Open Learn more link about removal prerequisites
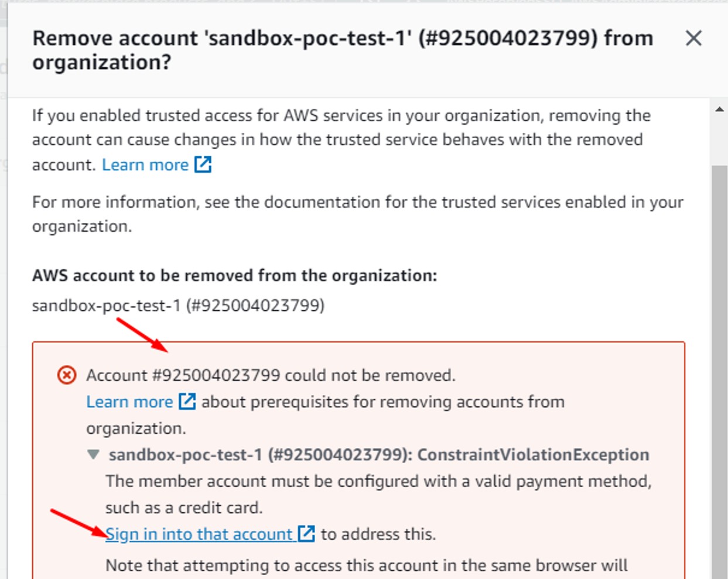The width and height of the screenshot is (728, 579). click(x=129, y=402)
